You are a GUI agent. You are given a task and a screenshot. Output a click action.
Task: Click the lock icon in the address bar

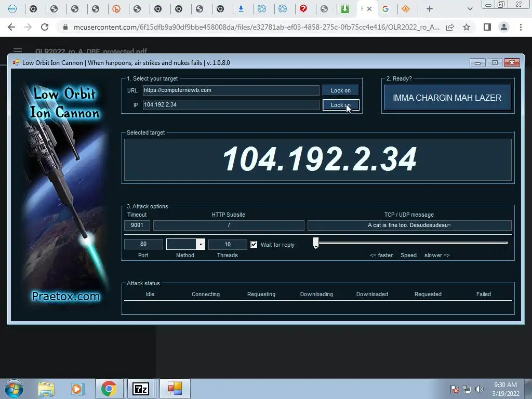point(65,27)
